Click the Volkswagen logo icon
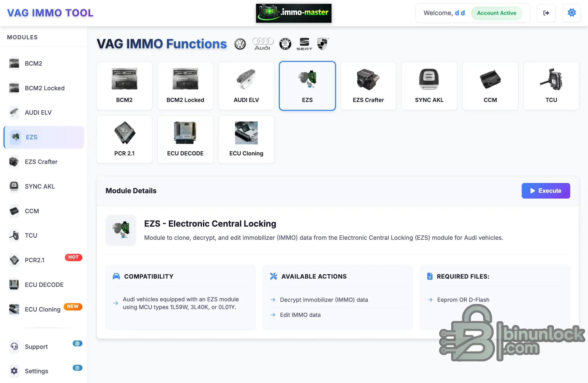Screen dimensions: 588x383 click(x=240, y=44)
